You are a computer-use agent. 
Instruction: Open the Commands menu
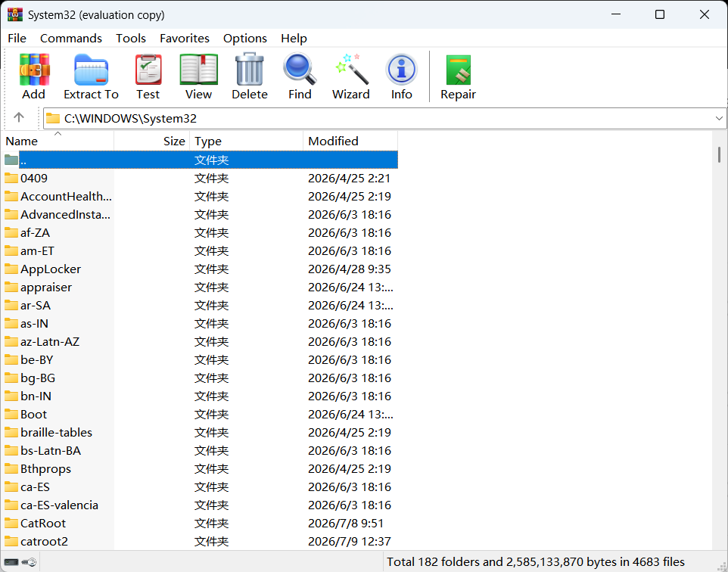(71, 38)
